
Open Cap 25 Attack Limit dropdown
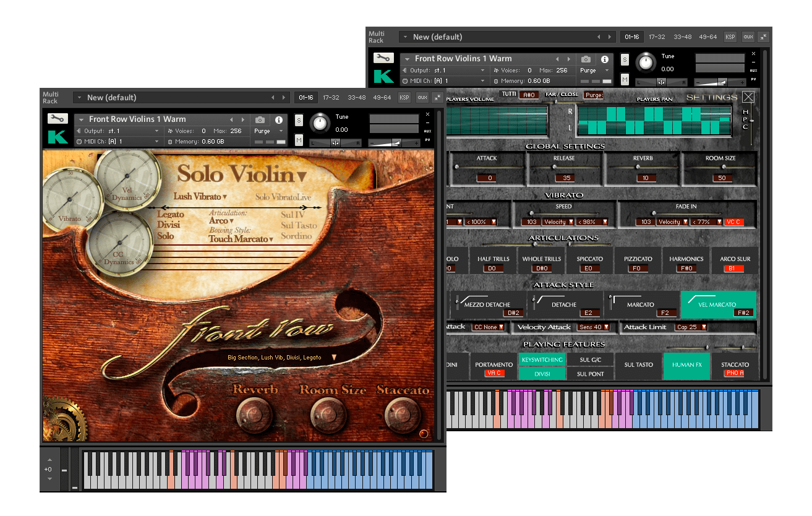pyautogui.click(x=691, y=327)
